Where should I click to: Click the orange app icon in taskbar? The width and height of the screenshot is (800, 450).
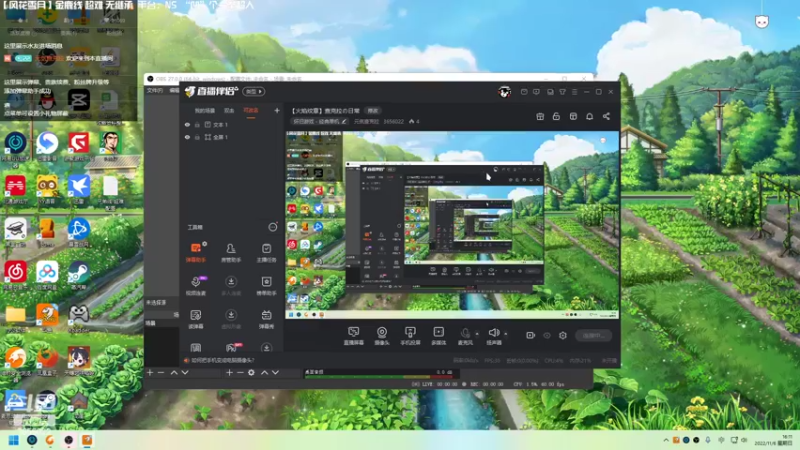[87, 440]
